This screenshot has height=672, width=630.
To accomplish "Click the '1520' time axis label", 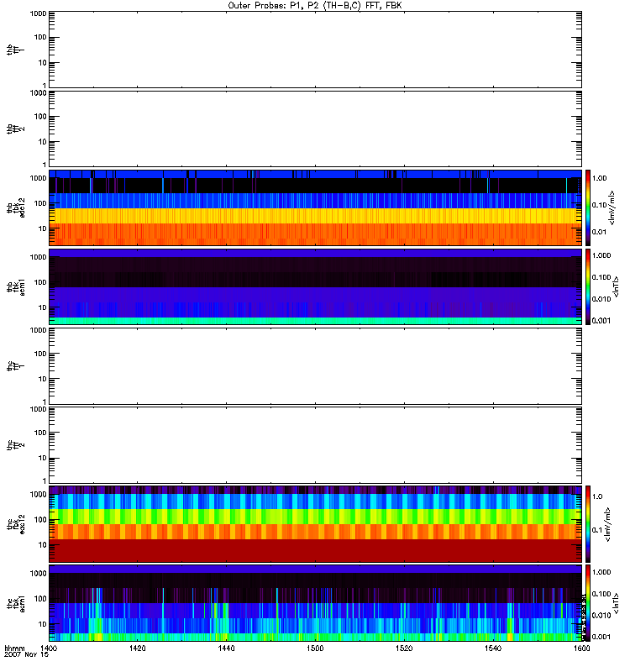I will 404,648.
